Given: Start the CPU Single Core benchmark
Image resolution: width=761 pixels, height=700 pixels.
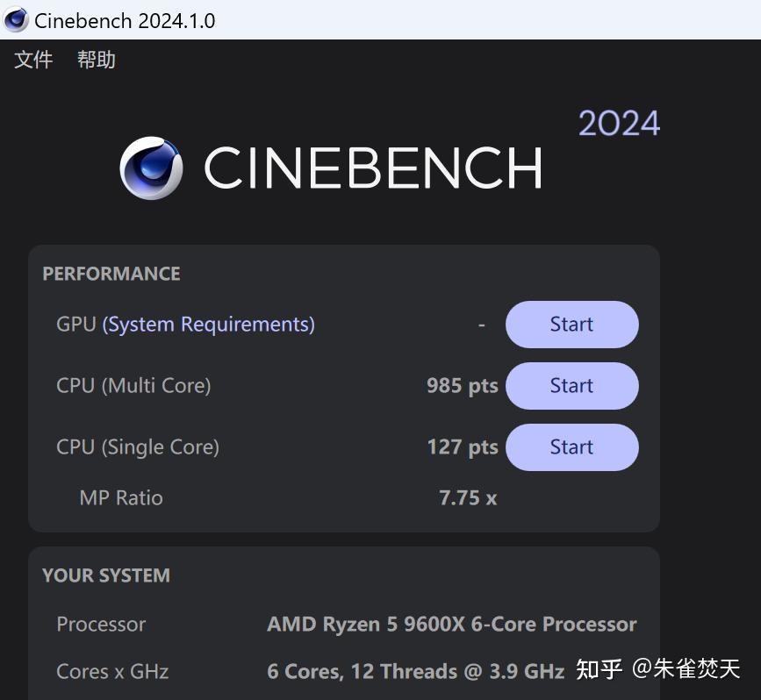Looking at the screenshot, I should (571, 446).
